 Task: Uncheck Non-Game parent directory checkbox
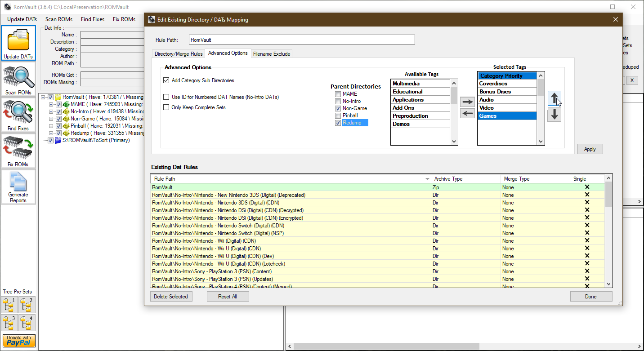click(x=338, y=108)
